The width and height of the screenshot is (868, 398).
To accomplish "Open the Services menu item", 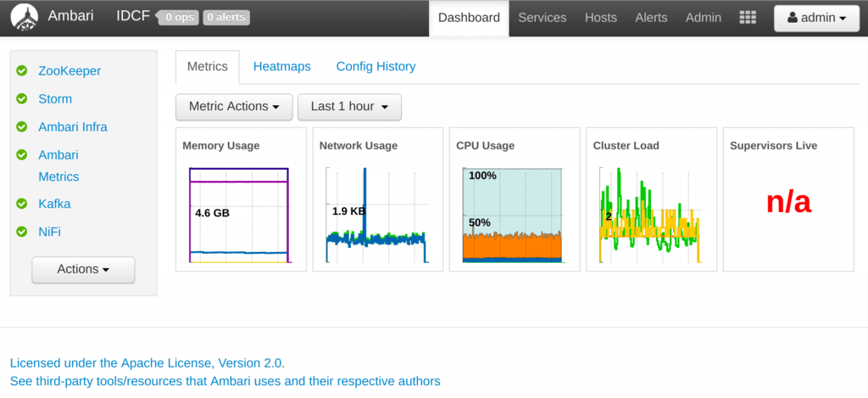I will (542, 18).
